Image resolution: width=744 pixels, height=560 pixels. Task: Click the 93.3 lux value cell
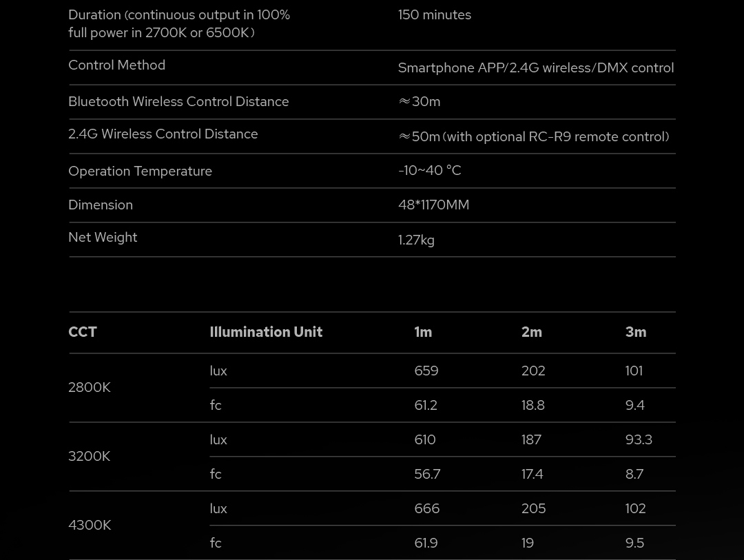pyautogui.click(x=638, y=439)
